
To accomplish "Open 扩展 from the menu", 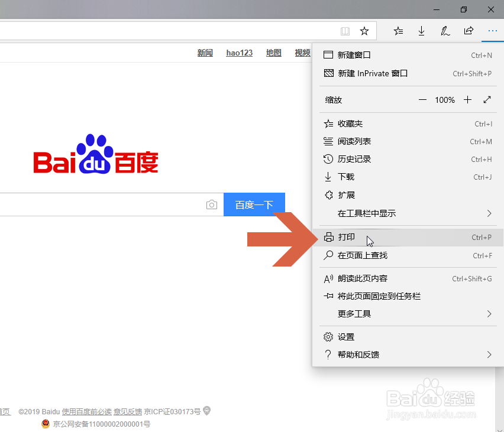I will click(408, 195).
